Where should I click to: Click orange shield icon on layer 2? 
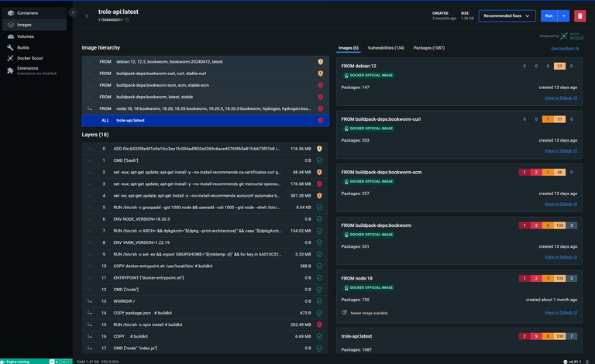click(319, 172)
